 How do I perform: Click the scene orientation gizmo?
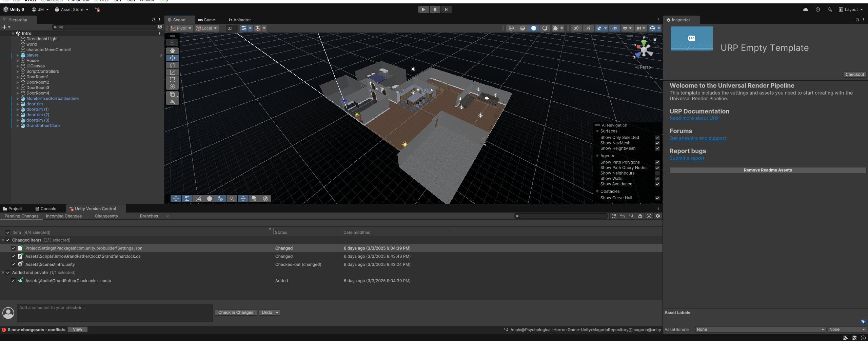643,50
